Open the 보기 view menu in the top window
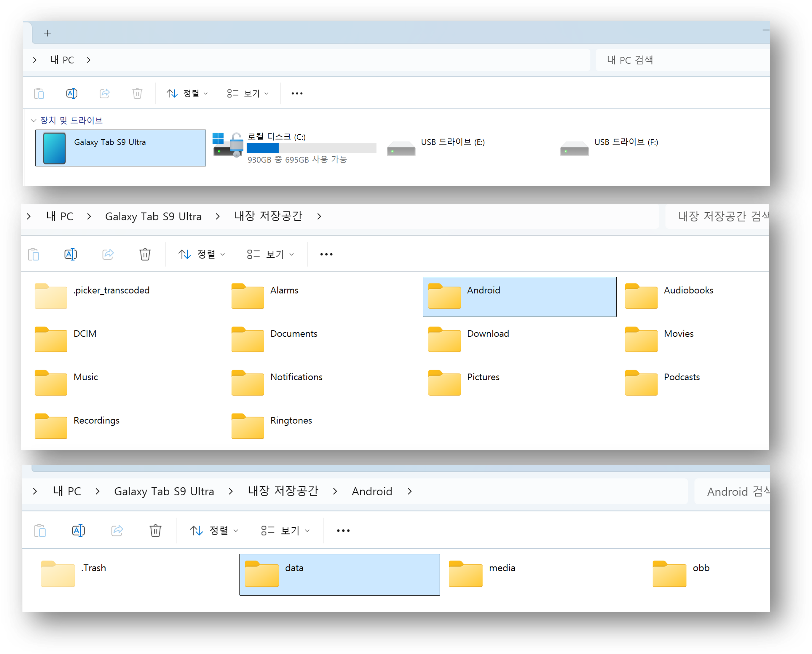Viewport: 812px width, 654px height. click(248, 93)
